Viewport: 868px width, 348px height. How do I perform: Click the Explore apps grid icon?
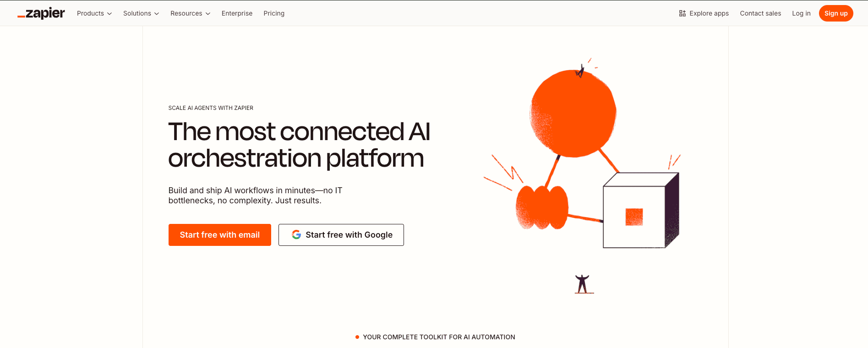tap(682, 13)
